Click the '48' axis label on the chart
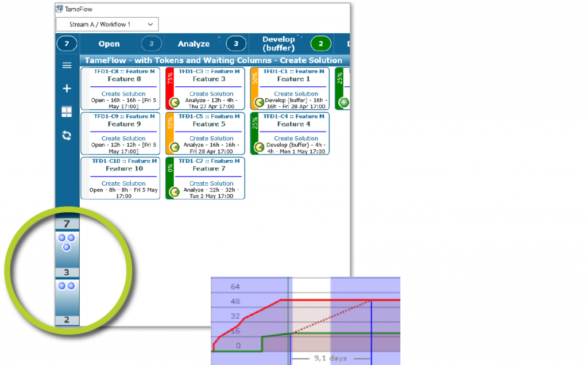Screen dimensions: 588x365 click(235, 302)
